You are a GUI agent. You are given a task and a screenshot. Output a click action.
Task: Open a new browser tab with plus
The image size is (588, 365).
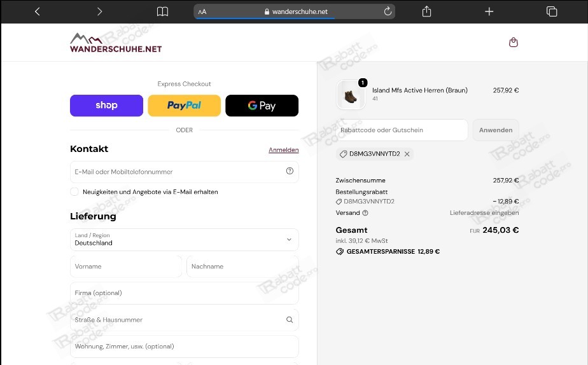pyautogui.click(x=489, y=11)
